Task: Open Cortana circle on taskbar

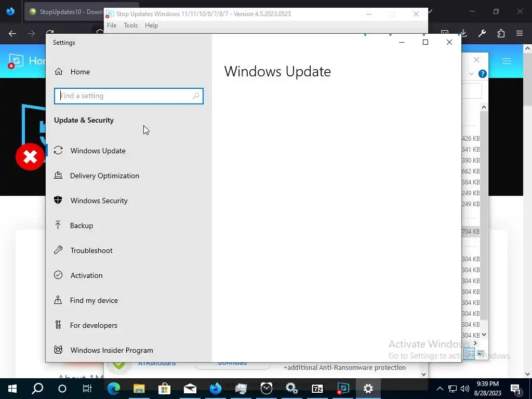Action: [x=62, y=389]
